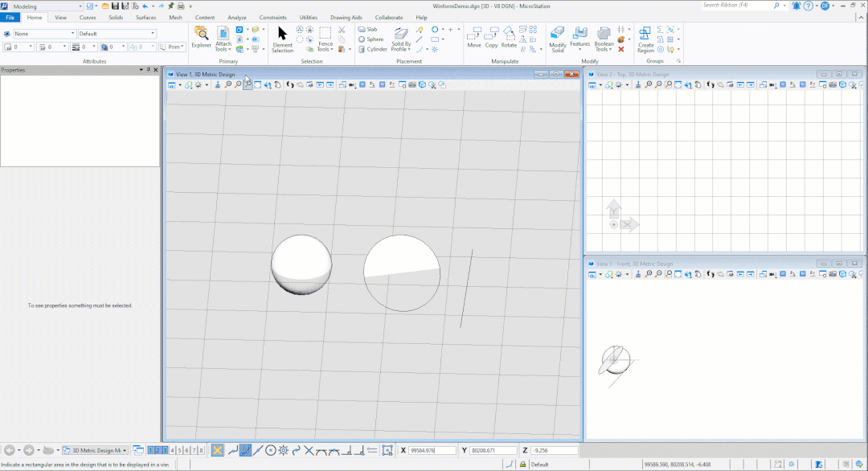Select the Sphere solid tool
This screenshot has height=471, width=868.
[371, 39]
